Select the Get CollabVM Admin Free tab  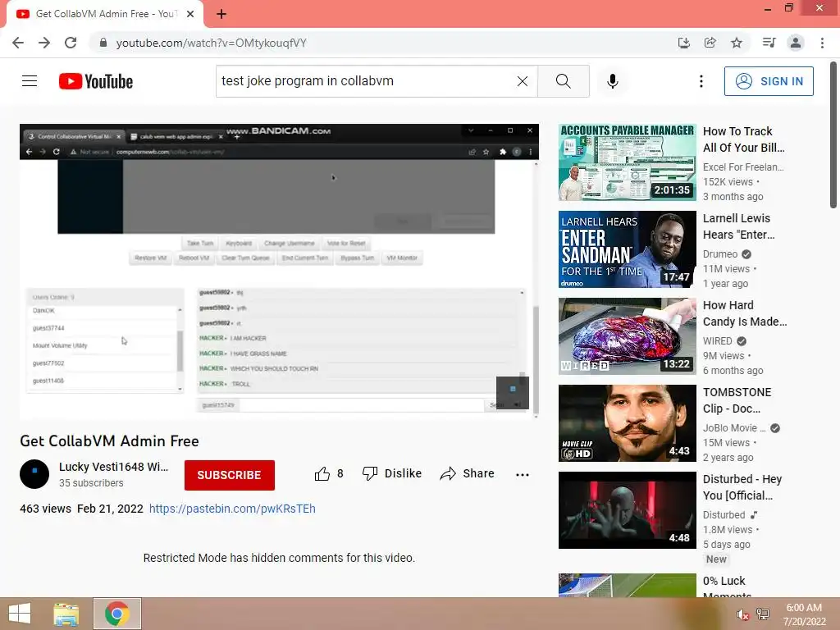point(105,14)
